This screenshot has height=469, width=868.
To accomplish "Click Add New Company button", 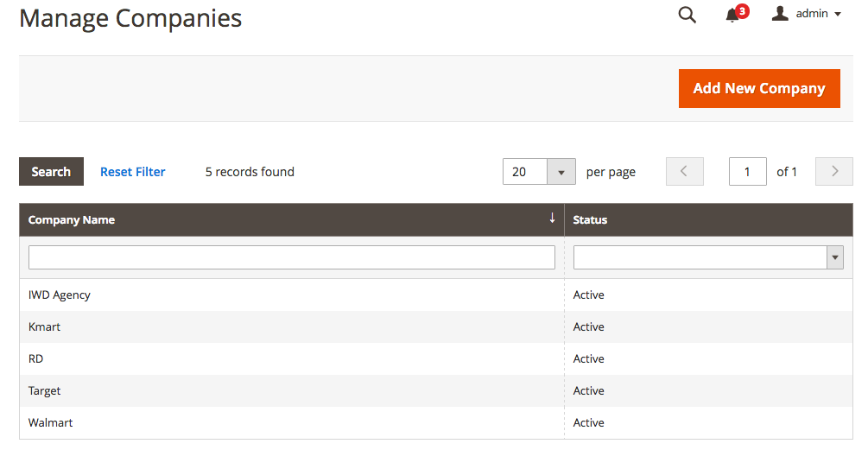I will [x=759, y=89].
